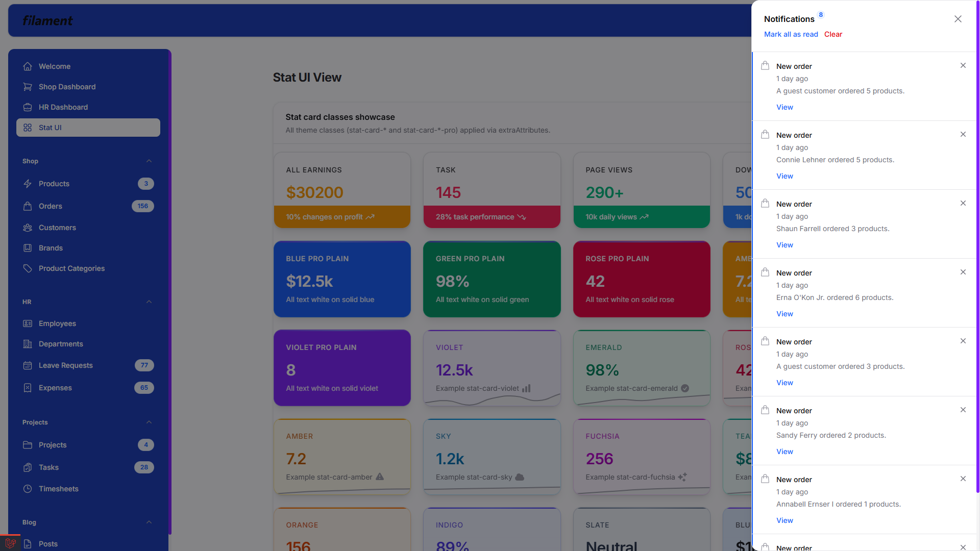
Task: Click the Departments building icon
Action: [x=28, y=344]
